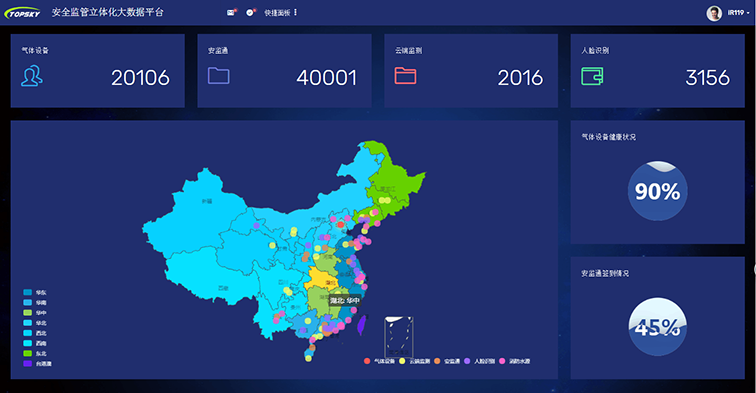Open the mail notifications envelope icon
Screen dimensions: 756x393
231,13
